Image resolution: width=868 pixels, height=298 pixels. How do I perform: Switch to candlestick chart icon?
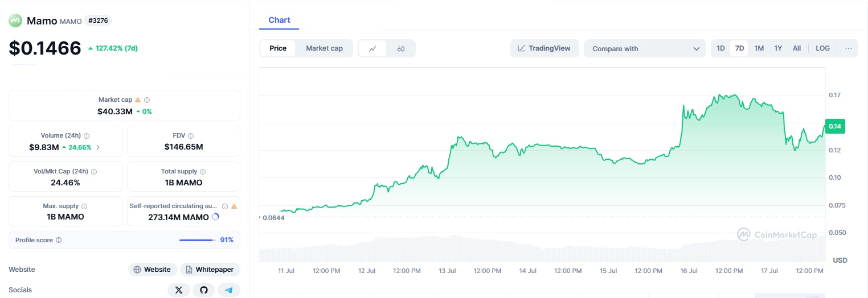click(401, 48)
